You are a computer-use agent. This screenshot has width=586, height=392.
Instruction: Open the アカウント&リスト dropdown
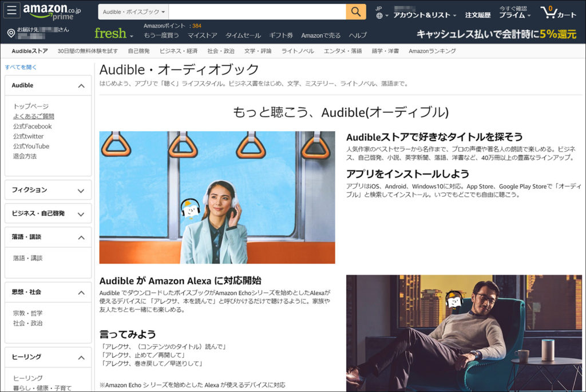tap(425, 15)
